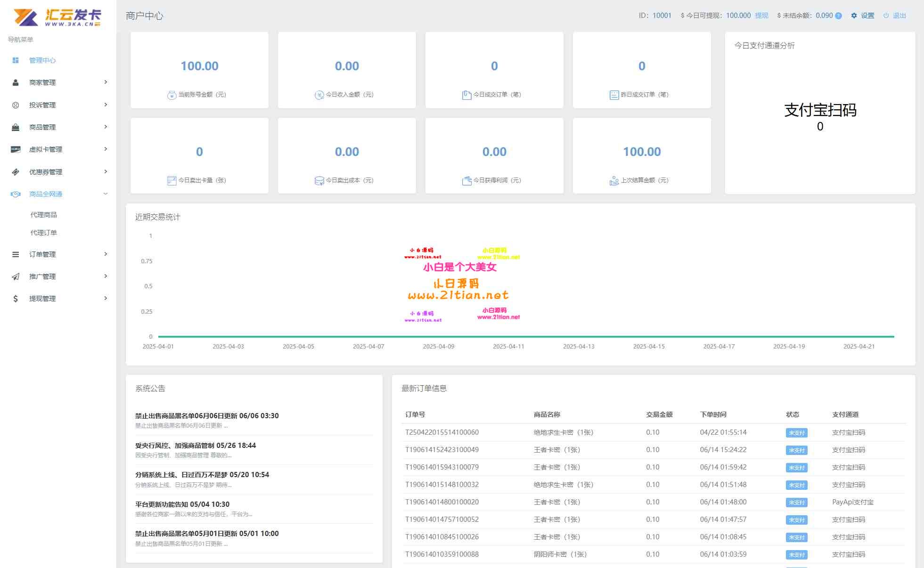Click 未支付 badge on order T250422015514100060
This screenshot has width=924, height=568.
point(796,433)
